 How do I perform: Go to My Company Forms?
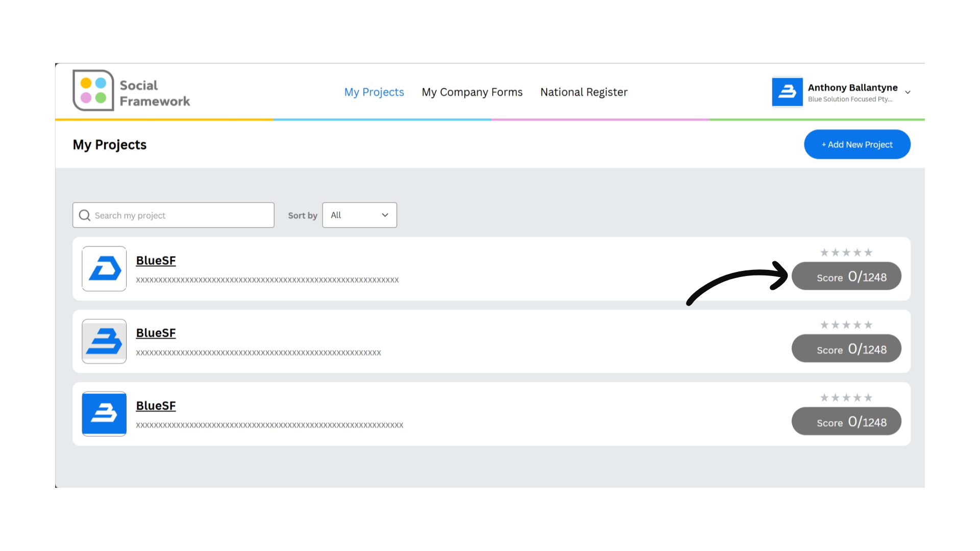(x=472, y=92)
